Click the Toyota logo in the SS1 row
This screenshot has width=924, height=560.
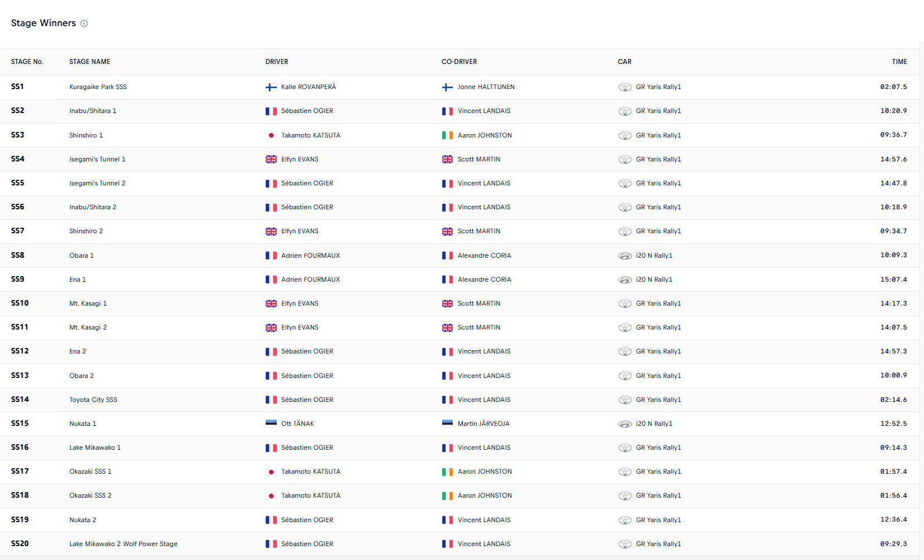pyautogui.click(x=625, y=87)
